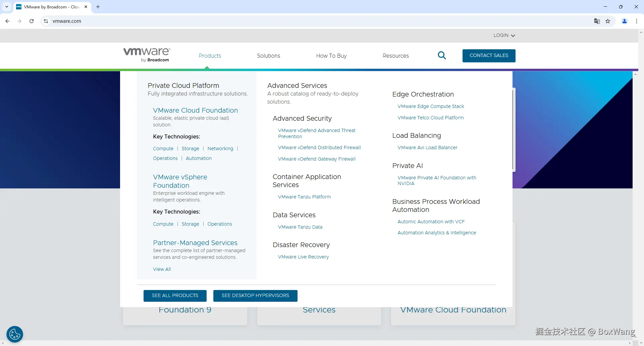644x346 pixels.
Task: Click the Private Cloud Platform heading
Action: [x=183, y=85]
